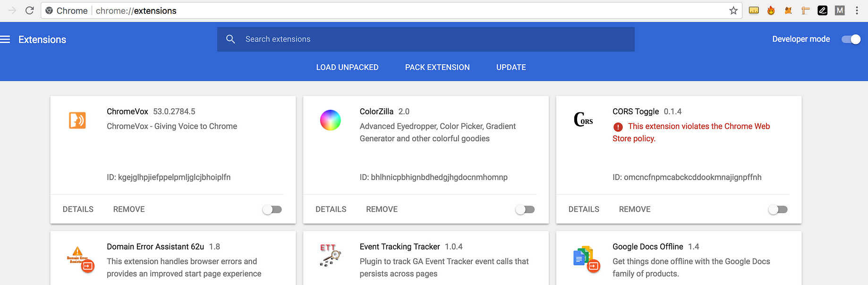
Task: Click UPDATE to refresh extensions
Action: pos(511,67)
